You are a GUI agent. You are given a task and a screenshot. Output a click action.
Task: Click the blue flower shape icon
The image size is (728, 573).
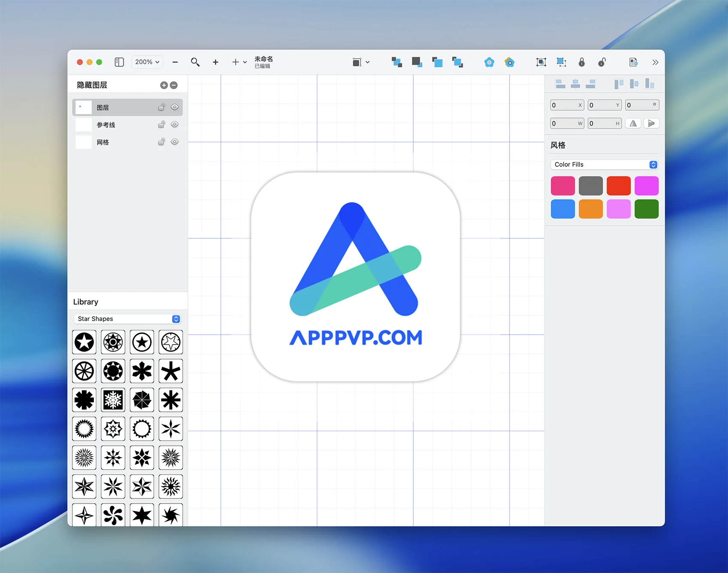(489, 63)
